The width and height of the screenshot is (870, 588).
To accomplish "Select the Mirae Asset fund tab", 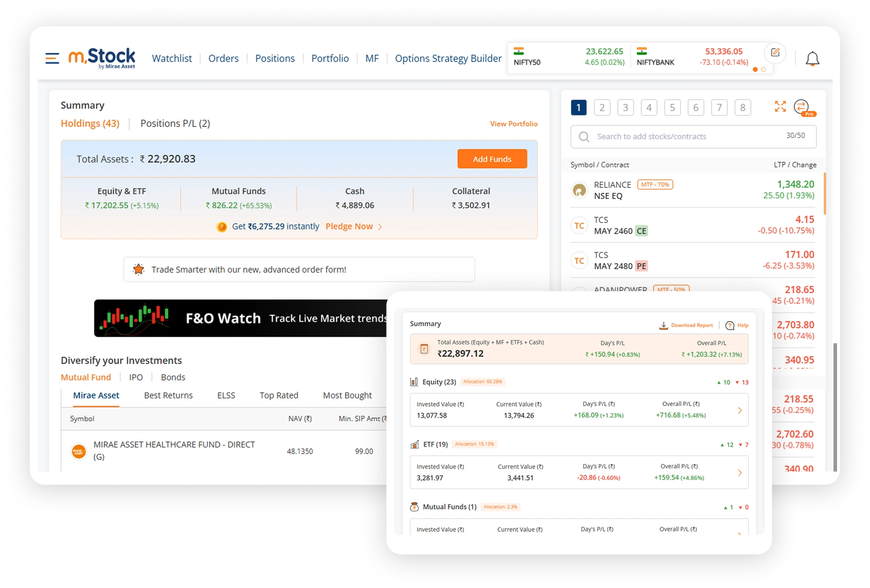I will pyautogui.click(x=96, y=395).
